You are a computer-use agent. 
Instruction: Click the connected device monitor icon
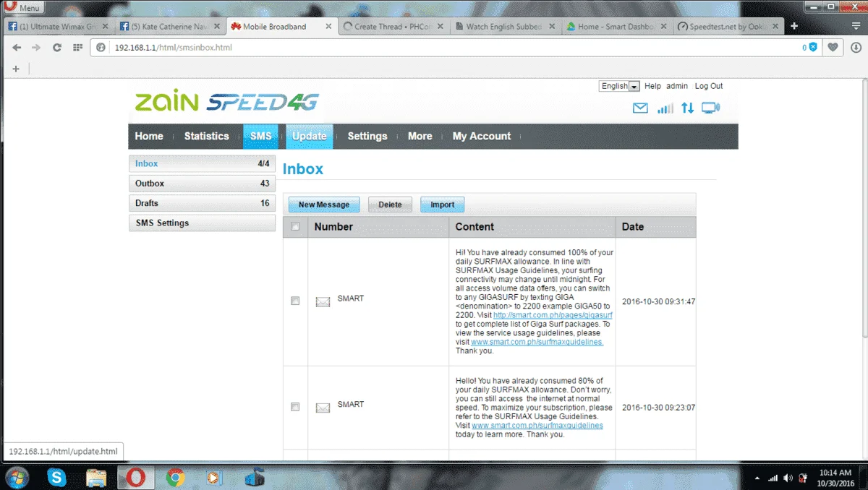(711, 108)
